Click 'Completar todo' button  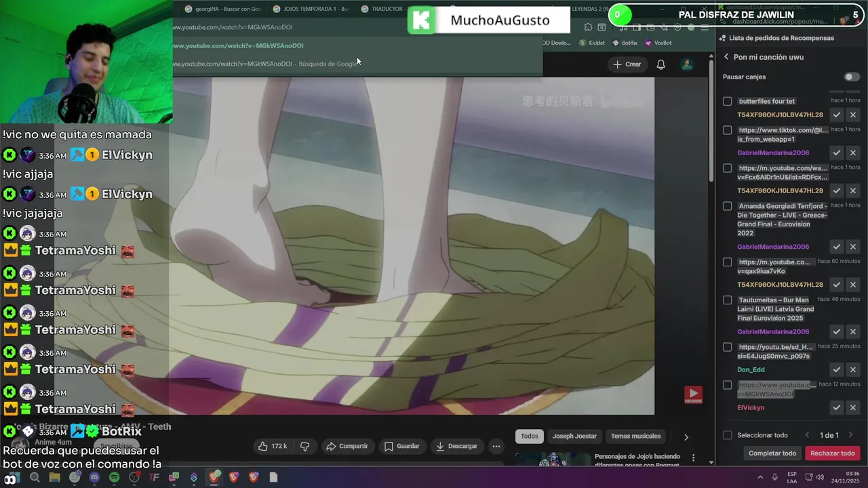pos(772,453)
